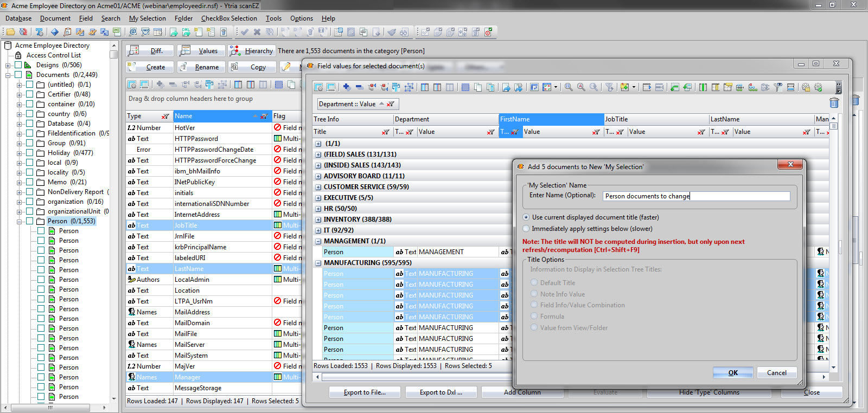Click the trash delete icon in main toolbar
This screenshot has width=868, height=413.
tap(224, 32)
